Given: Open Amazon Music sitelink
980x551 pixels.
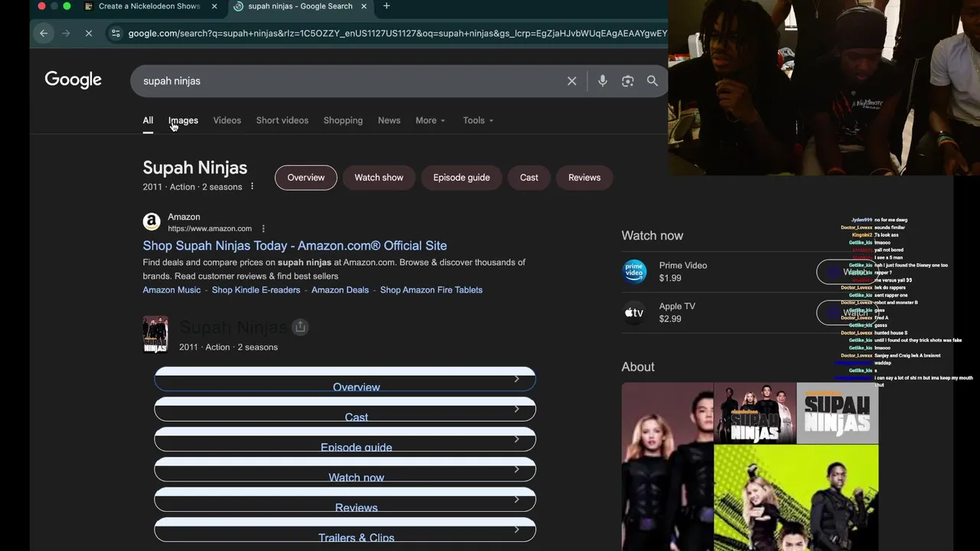Looking at the screenshot, I should pyautogui.click(x=171, y=290).
